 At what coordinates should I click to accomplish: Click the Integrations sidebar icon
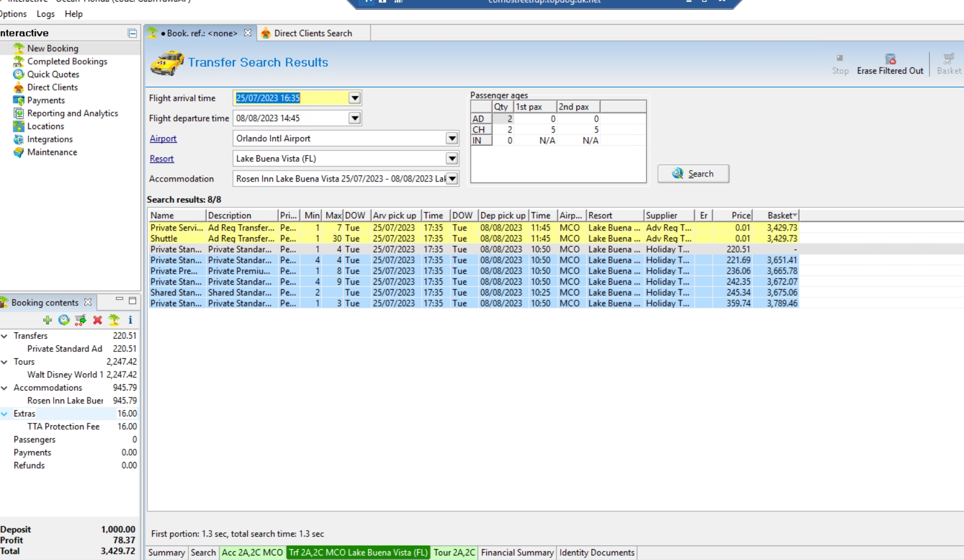pos(18,139)
